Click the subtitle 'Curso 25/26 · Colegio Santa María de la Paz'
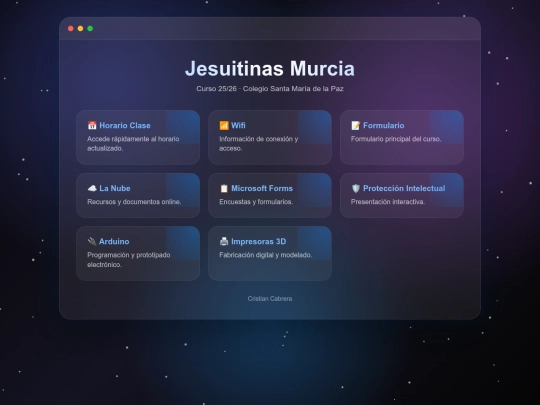The width and height of the screenshot is (540, 405). tap(270, 89)
